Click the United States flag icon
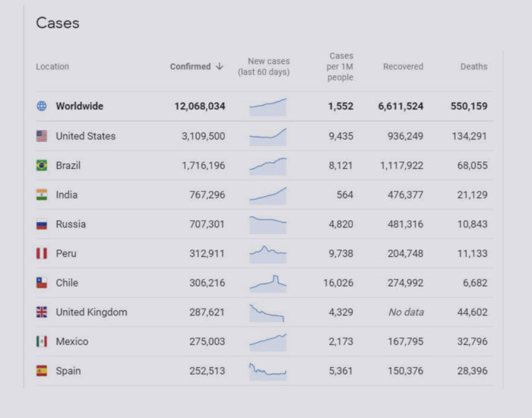 42,136
